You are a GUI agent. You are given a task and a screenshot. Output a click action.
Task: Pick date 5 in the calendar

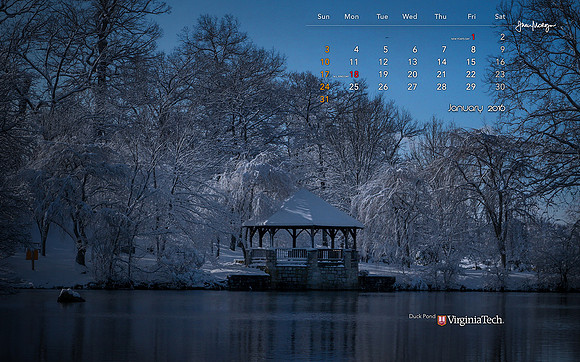coord(385,49)
